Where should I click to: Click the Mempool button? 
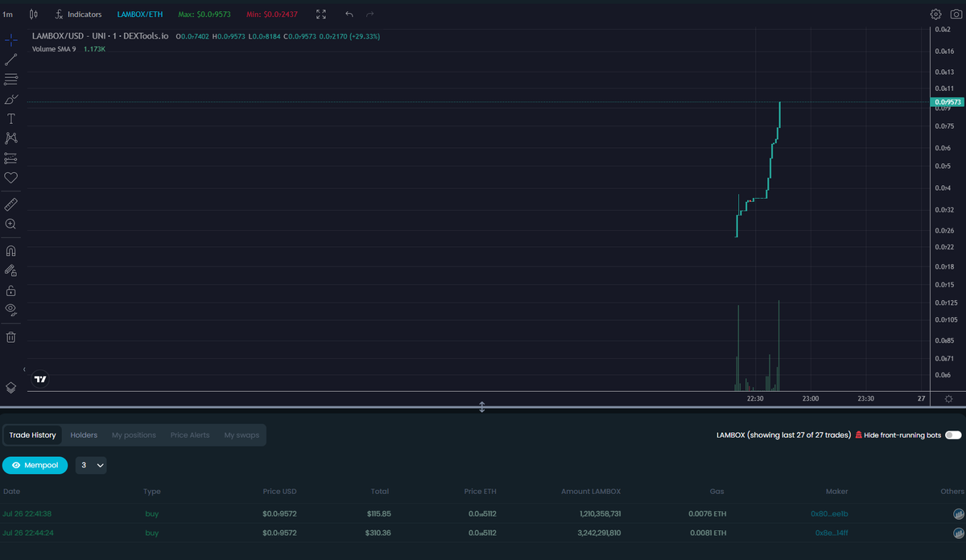(35, 465)
